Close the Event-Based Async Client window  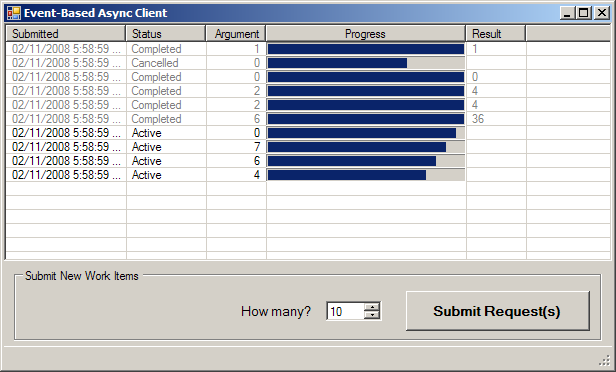[x=601, y=13]
